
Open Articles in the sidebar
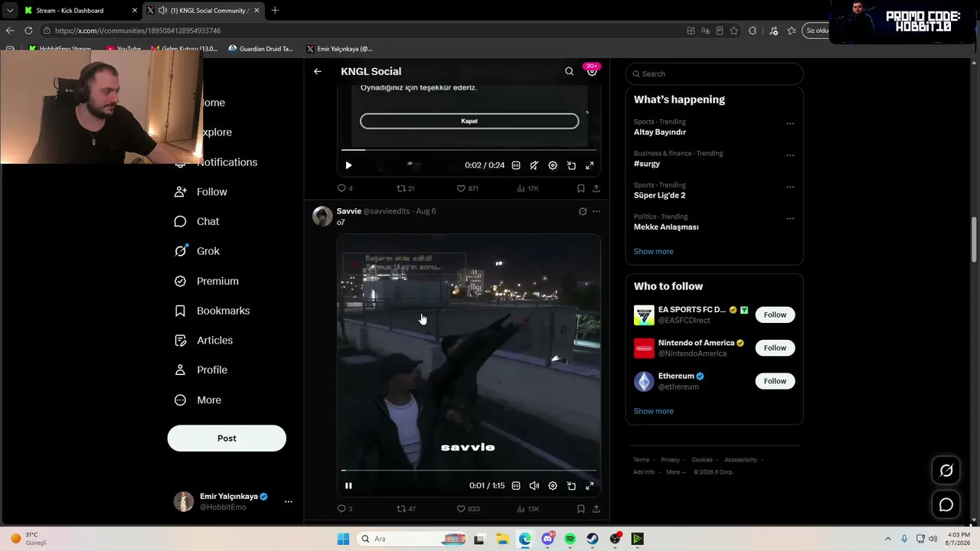pyautogui.click(x=204, y=341)
